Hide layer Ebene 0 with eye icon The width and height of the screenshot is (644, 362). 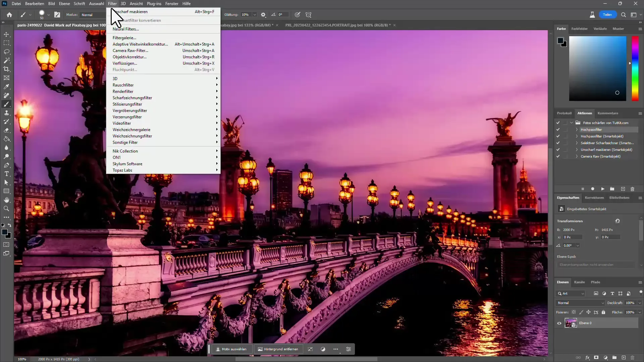[559, 323]
